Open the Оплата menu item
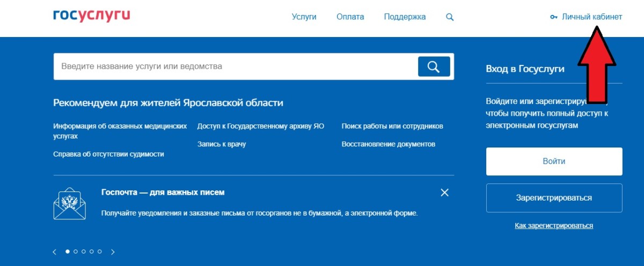This screenshot has height=266, width=644. coord(350,17)
